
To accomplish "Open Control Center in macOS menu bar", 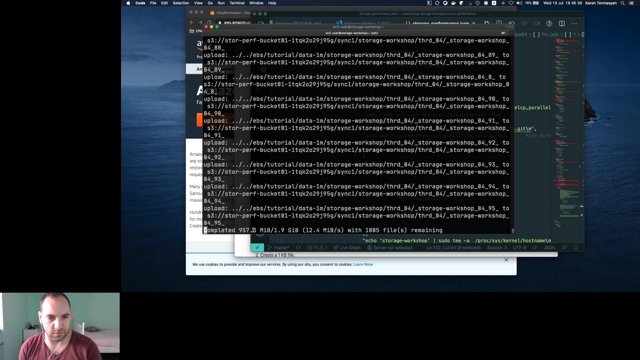I will (x=631, y=3).
